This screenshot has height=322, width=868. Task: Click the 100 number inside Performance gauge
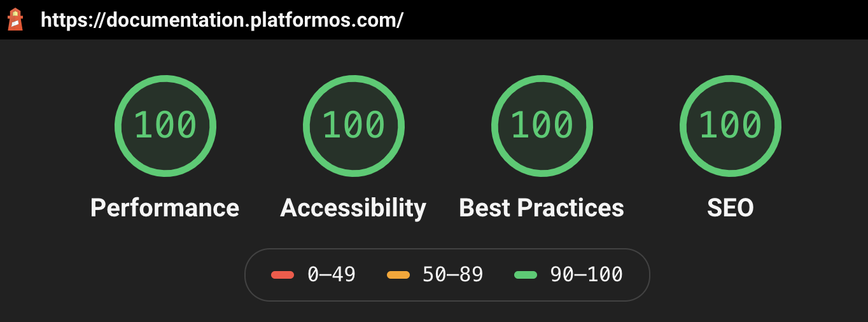(165, 125)
